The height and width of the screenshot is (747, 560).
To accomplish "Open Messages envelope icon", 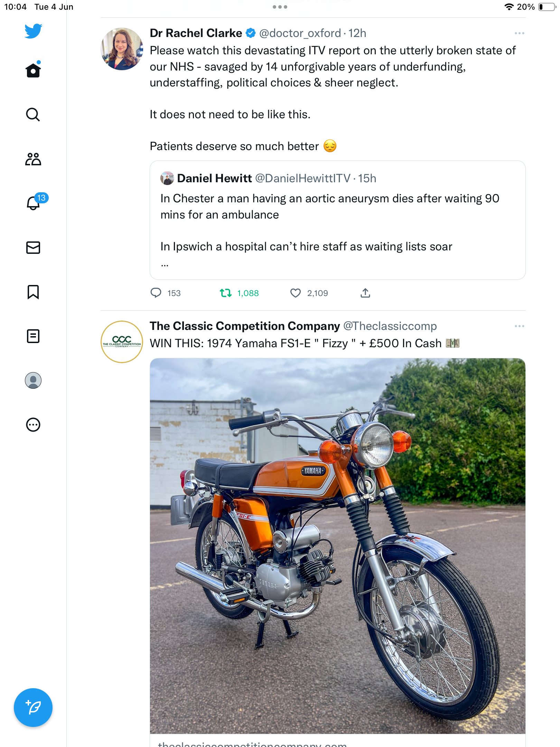I will click(33, 248).
